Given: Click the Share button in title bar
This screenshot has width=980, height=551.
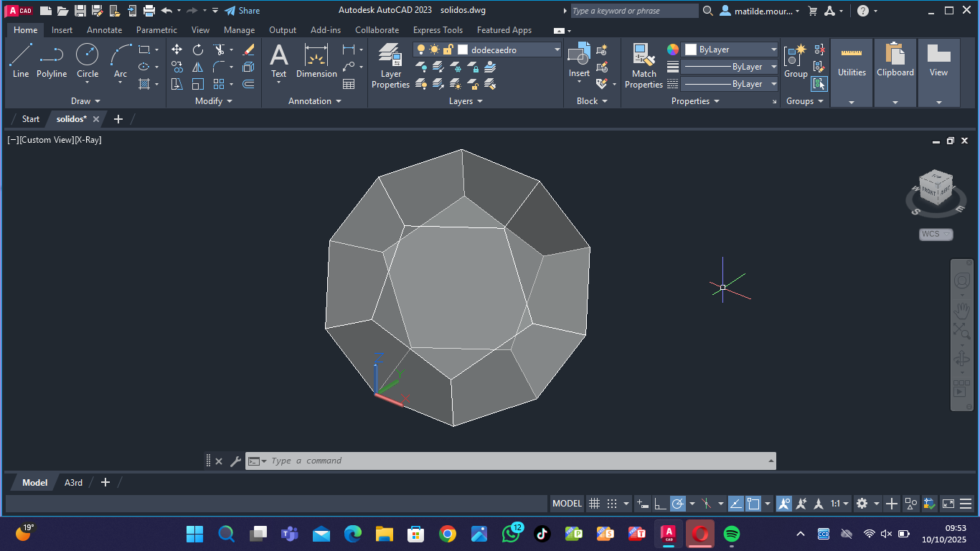Looking at the screenshot, I should 242,11.
